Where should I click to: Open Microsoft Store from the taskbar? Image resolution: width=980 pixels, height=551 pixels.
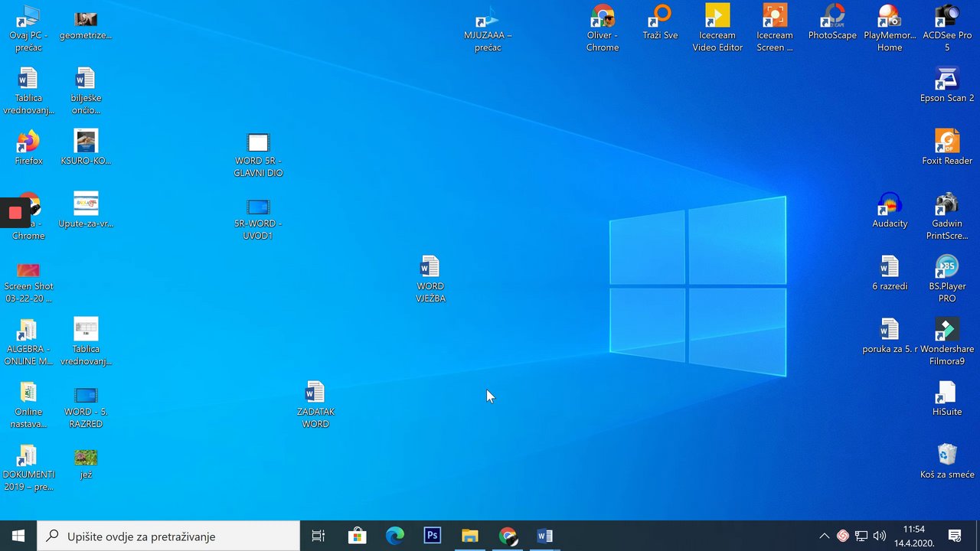click(x=357, y=536)
